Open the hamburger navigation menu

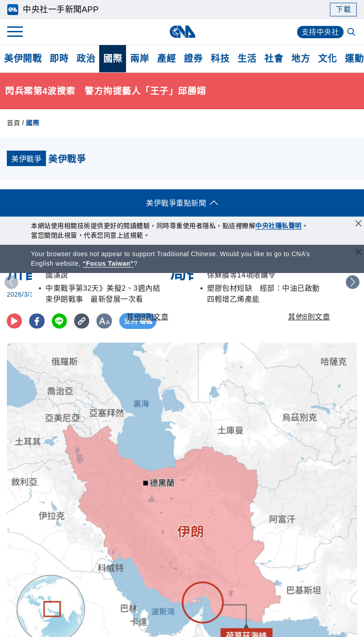(15, 32)
